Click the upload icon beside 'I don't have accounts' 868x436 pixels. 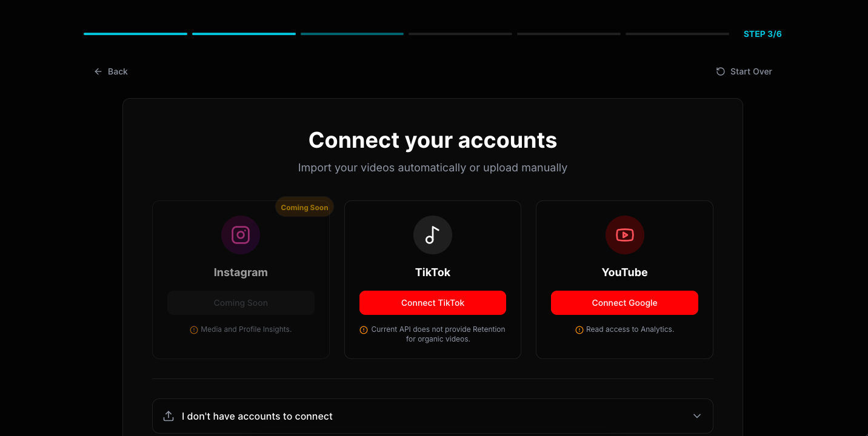[169, 416]
